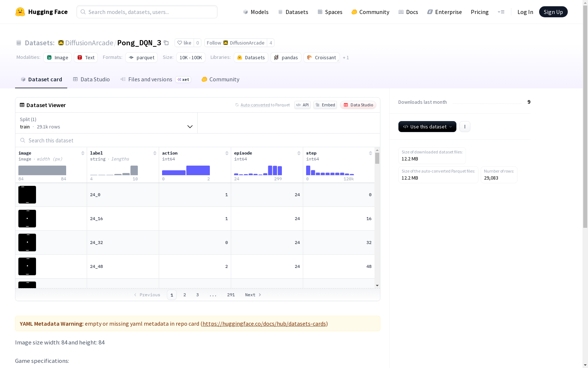The width and height of the screenshot is (588, 368).
Task: Open the datasets-cards documentation link
Action: point(264,324)
